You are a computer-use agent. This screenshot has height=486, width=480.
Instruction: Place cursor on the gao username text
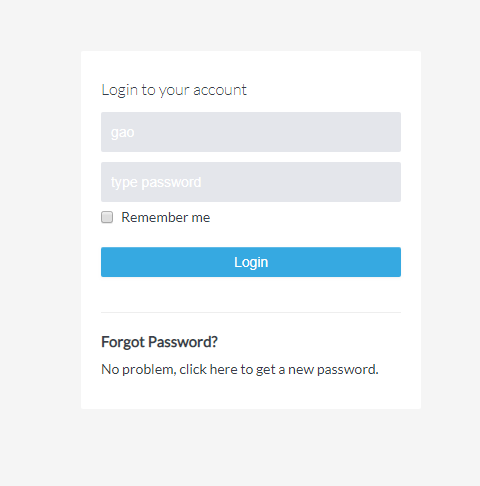click(123, 133)
